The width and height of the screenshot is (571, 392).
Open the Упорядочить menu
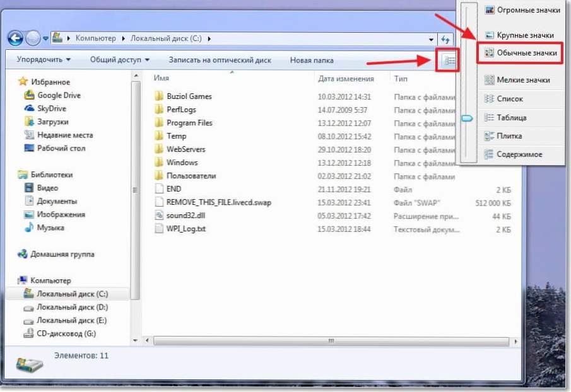pyautogui.click(x=44, y=60)
